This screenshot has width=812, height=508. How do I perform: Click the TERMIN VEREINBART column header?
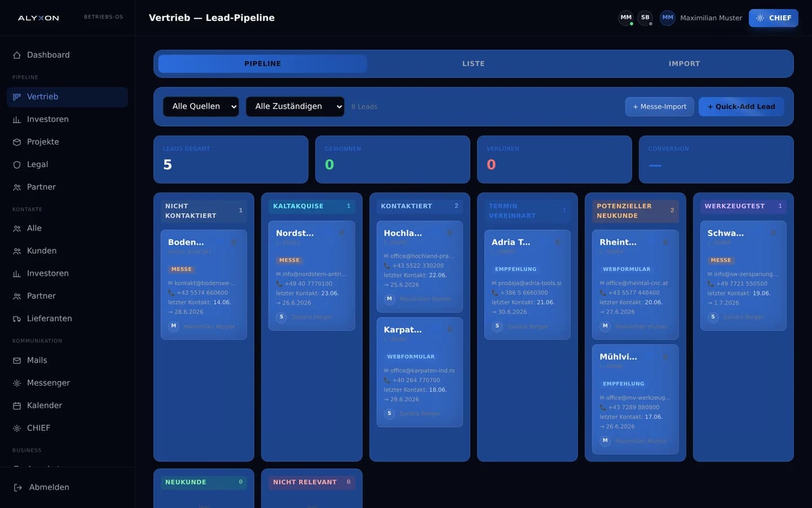coord(527,211)
